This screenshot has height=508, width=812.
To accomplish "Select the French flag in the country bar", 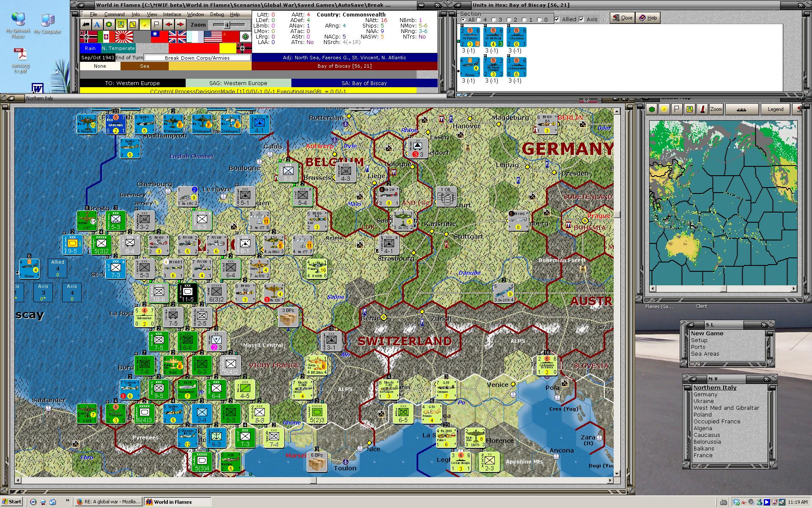I will coord(195,37).
